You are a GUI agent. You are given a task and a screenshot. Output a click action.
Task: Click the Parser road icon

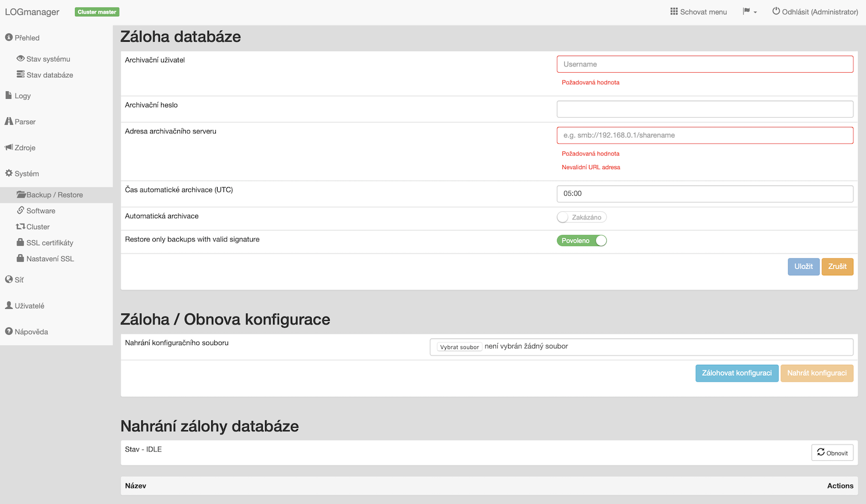pos(9,121)
